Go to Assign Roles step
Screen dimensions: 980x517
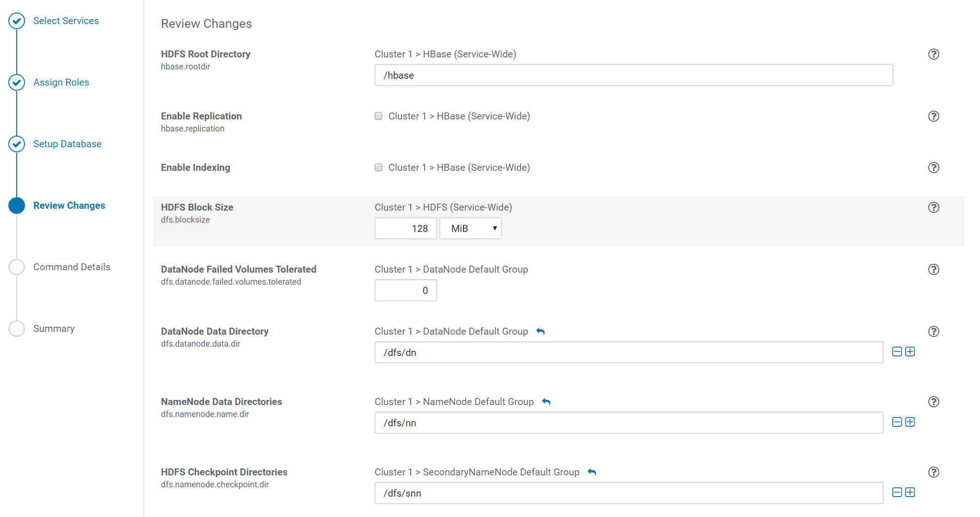pyautogui.click(x=61, y=82)
